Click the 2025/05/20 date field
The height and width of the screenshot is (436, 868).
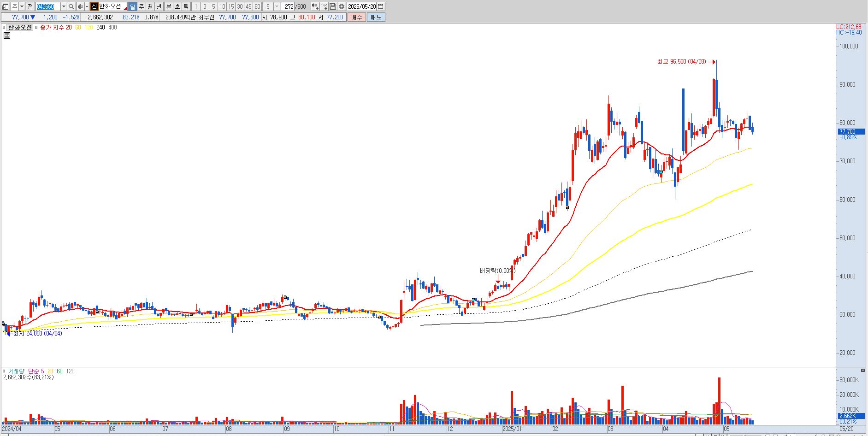pyautogui.click(x=362, y=6)
